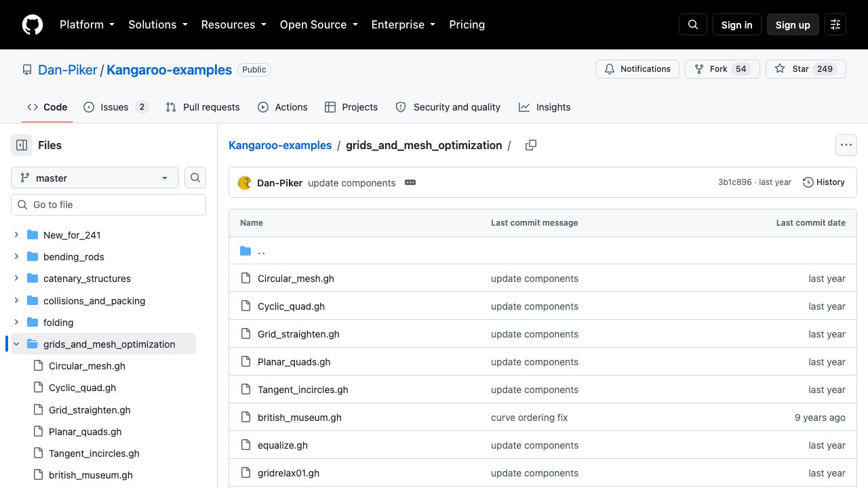Open the Enterprise dropdown menu

(x=403, y=24)
